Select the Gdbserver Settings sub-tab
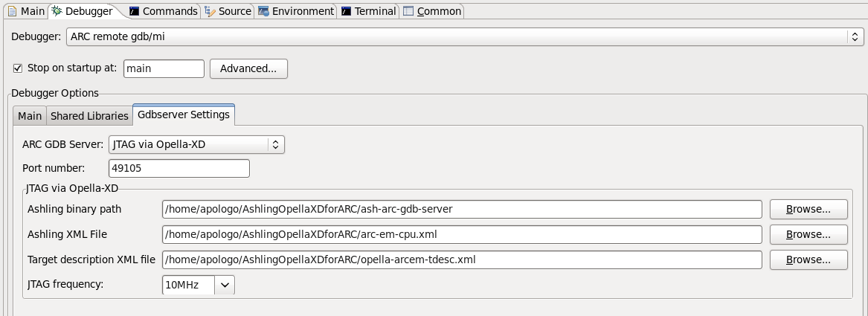Viewport: 868px width, 316px height. pyautogui.click(x=184, y=115)
